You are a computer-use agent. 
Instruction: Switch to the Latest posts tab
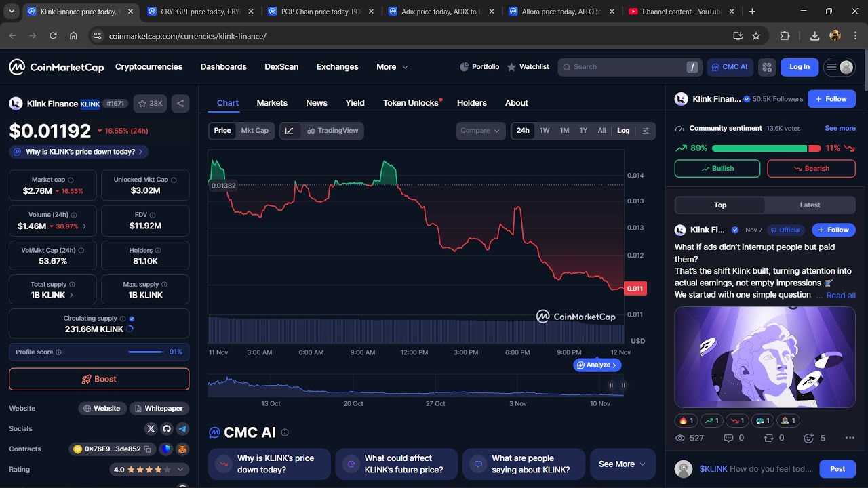click(x=810, y=205)
